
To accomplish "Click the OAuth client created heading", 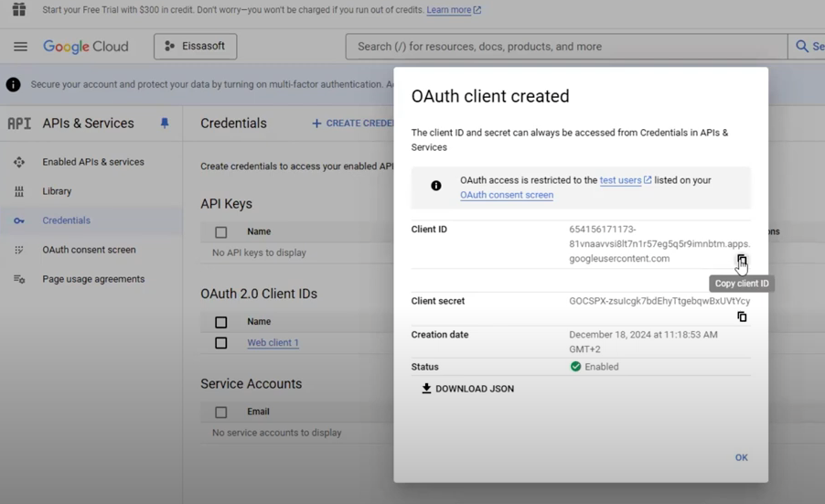I will [490, 96].
